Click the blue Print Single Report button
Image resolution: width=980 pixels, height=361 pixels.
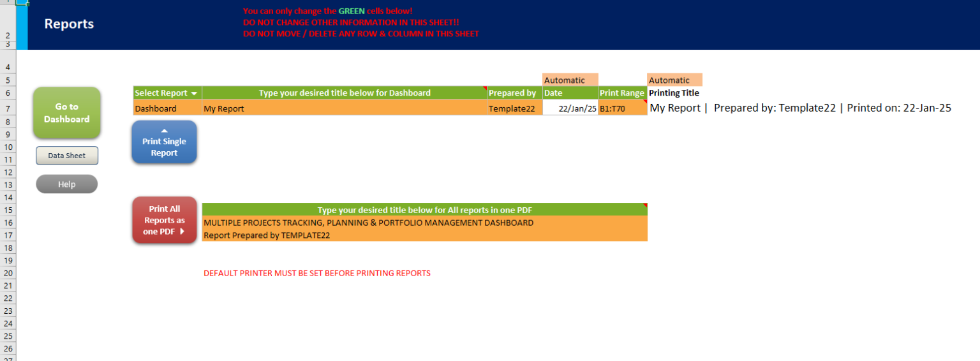point(164,142)
